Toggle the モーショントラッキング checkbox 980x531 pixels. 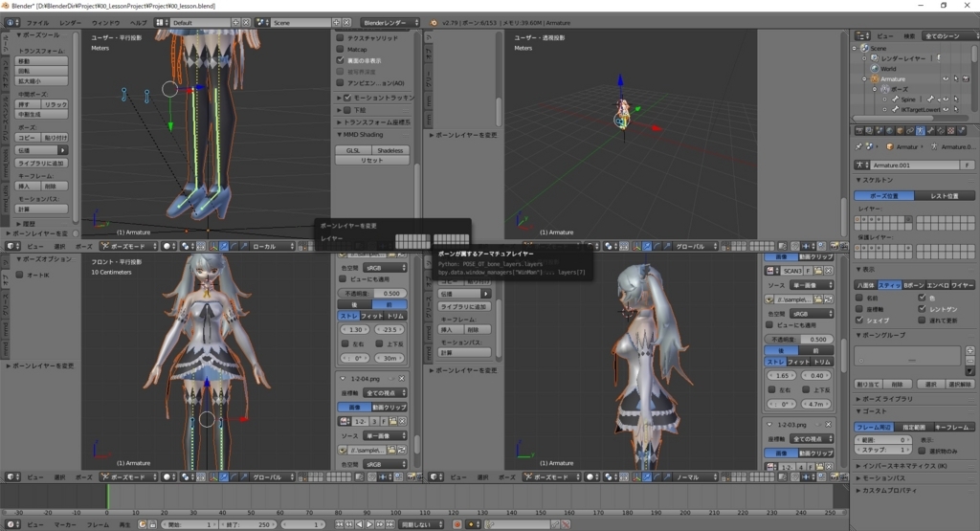(347, 98)
